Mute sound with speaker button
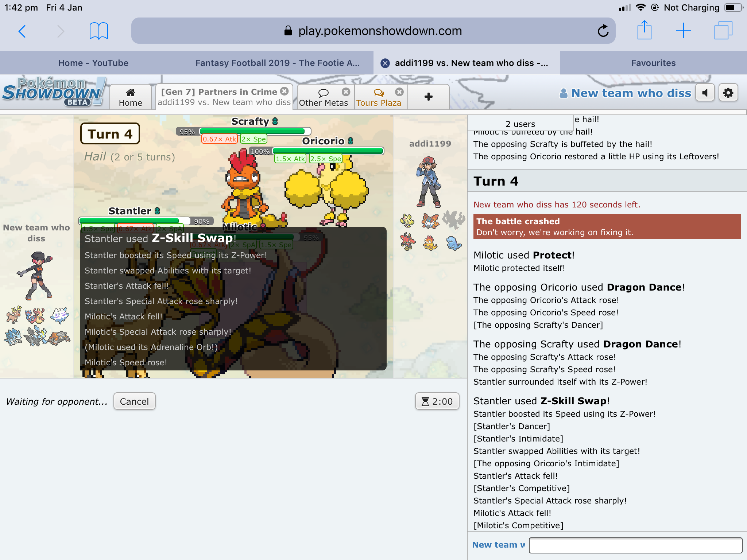The width and height of the screenshot is (747, 560). pyautogui.click(x=705, y=93)
